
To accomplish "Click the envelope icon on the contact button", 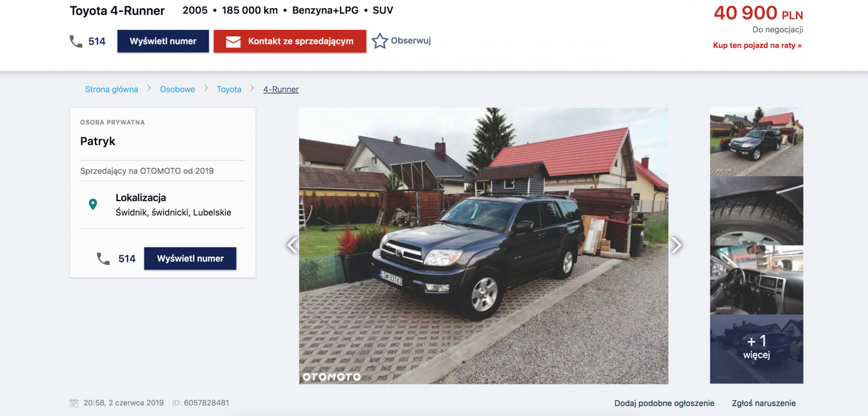I will pos(233,42).
